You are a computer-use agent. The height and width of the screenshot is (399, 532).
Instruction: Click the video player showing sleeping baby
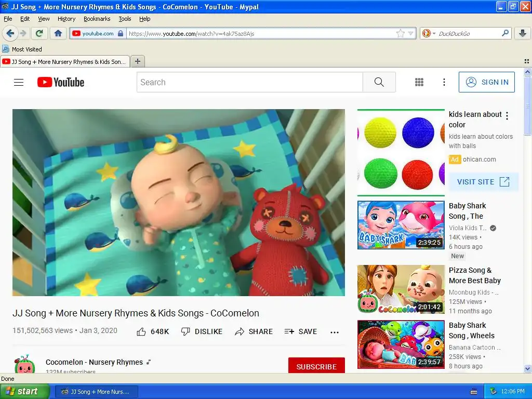[179, 203]
